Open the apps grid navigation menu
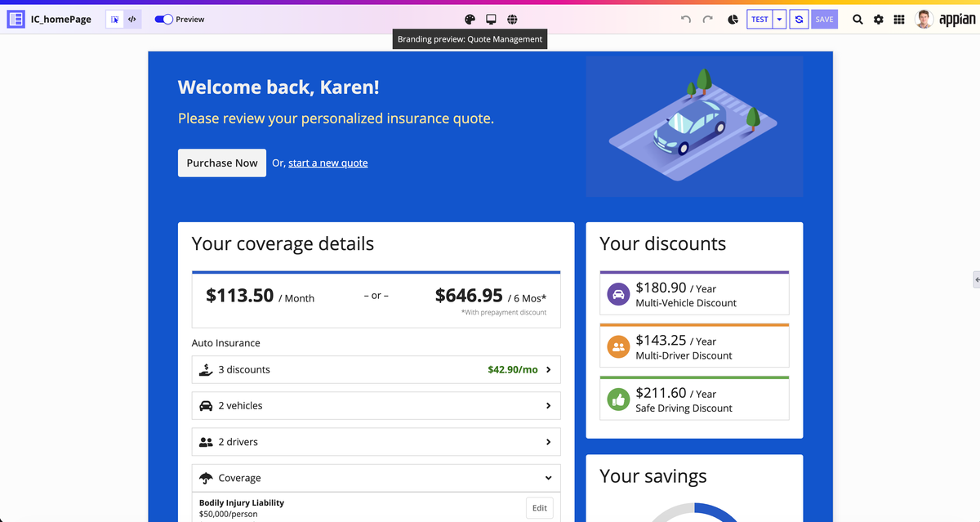 (x=899, y=20)
